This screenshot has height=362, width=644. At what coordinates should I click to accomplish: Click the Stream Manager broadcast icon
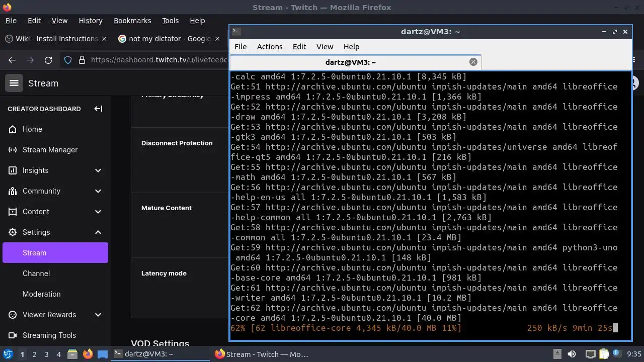(13, 150)
